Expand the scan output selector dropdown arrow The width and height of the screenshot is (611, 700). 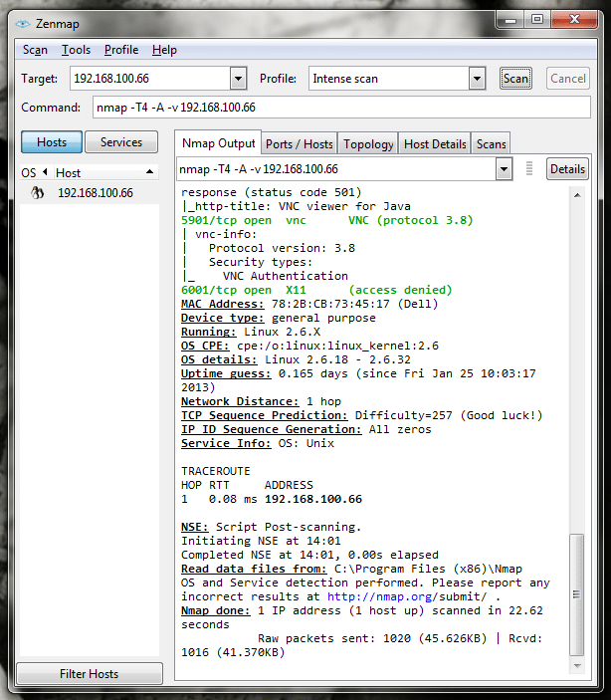(x=504, y=169)
